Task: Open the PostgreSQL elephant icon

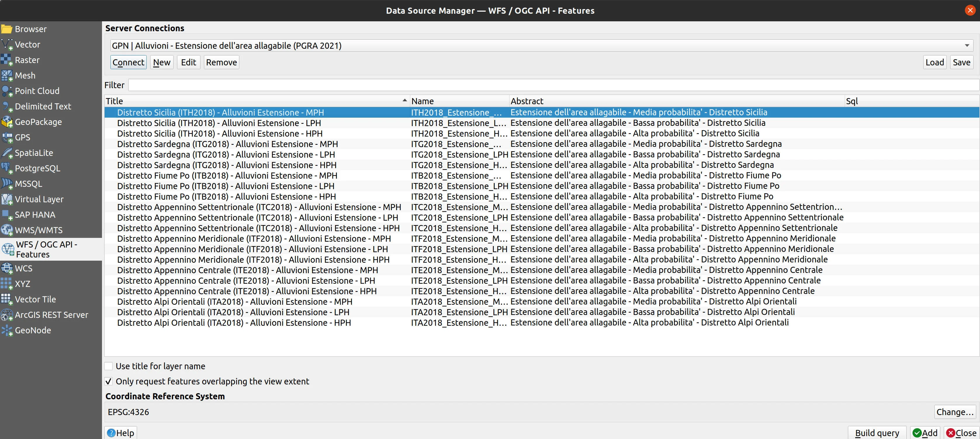Action: click(x=7, y=168)
